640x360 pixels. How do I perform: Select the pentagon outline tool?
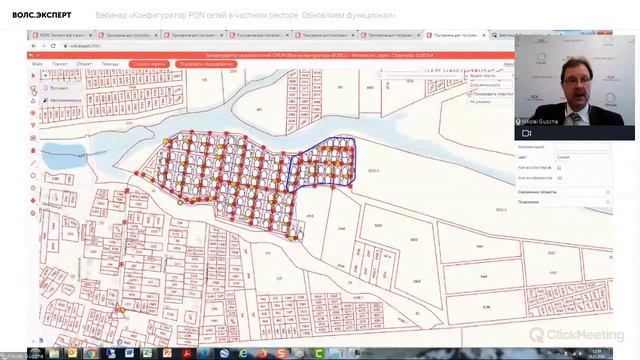(33, 188)
